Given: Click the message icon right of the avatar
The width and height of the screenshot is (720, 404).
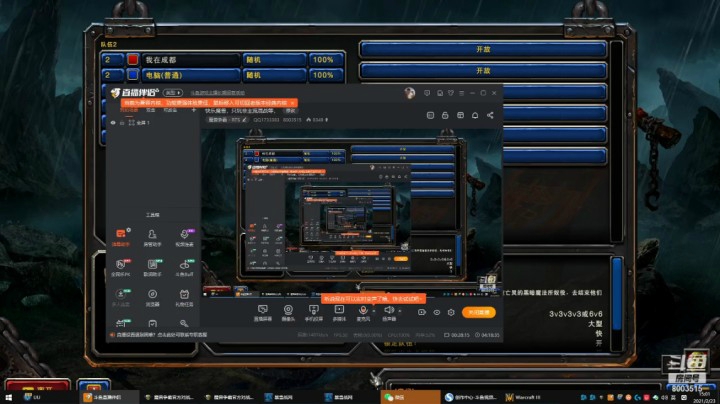Looking at the screenshot, I should point(427,93).
